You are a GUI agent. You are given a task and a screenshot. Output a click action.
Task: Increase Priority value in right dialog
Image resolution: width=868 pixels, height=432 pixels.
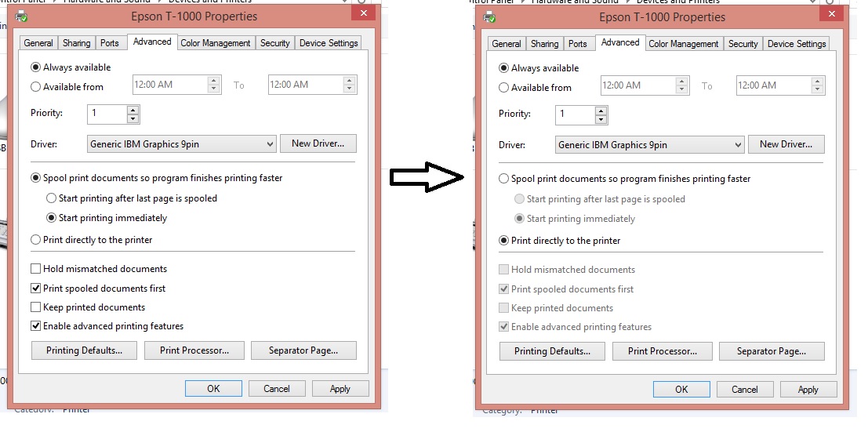coord(601,111)
